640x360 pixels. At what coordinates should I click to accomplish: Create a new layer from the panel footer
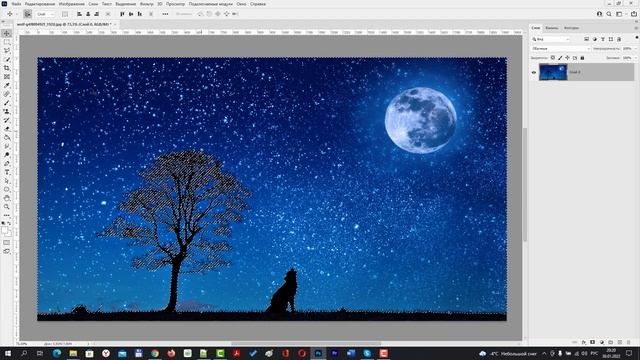click(x=620, y=342)
